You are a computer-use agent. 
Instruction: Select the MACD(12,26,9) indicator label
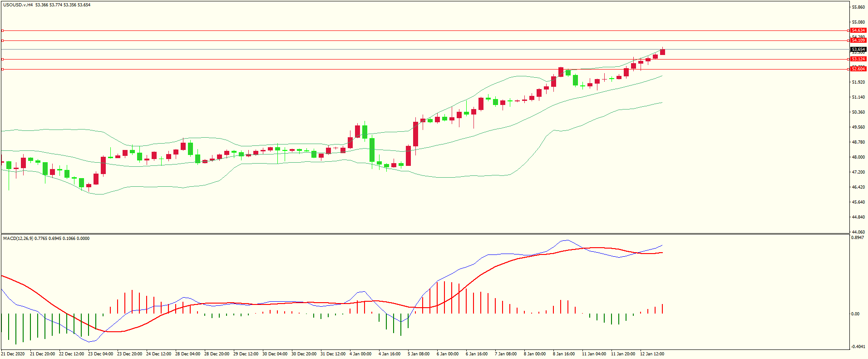pyautogui.click(x=18, y=239)
